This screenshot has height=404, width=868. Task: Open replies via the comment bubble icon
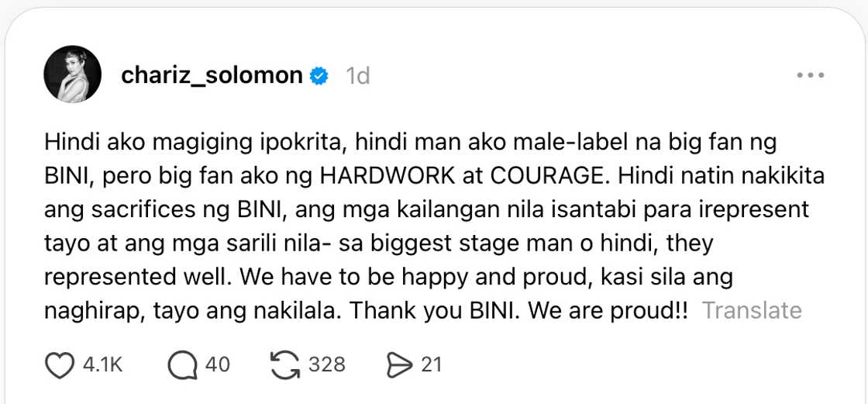[x=182, y=364]
